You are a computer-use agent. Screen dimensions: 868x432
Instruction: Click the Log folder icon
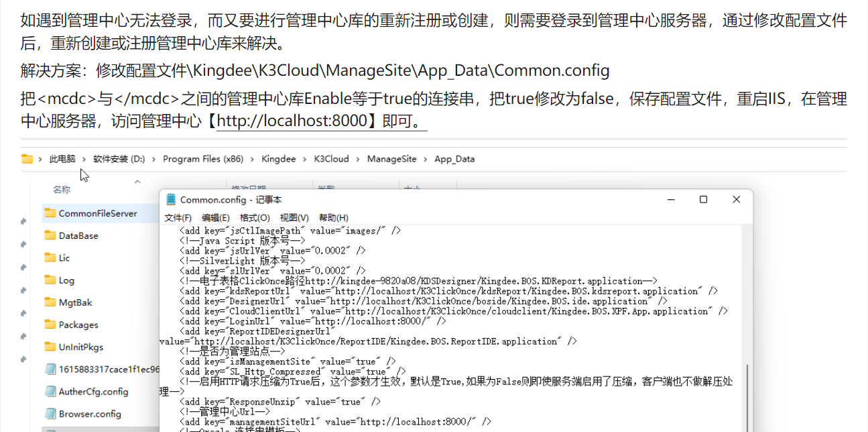[x=50, y=280]
